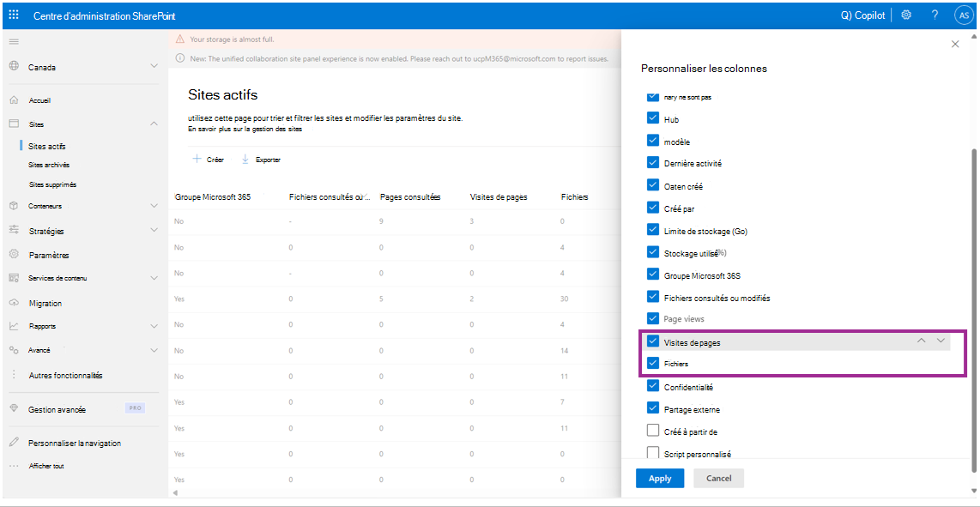Sort by Visites de pages column header
The image size is (980, 507).
click(x=498, y=197)
